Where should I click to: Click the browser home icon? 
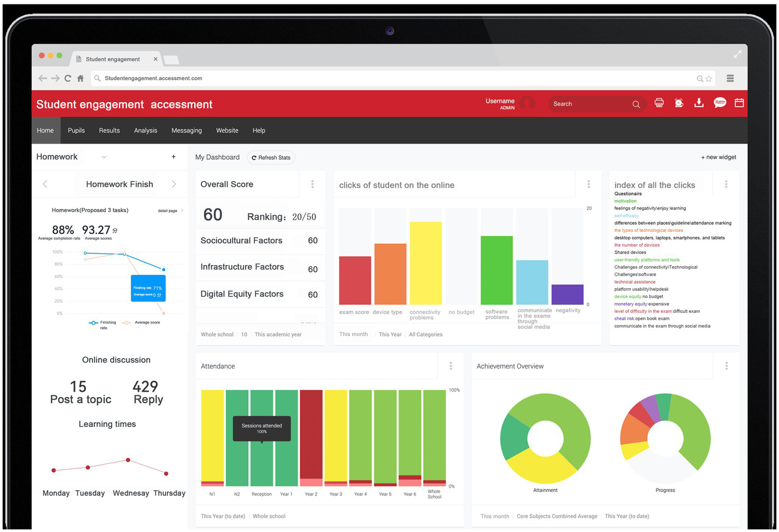pyautogui.click(x=80, y=79)
